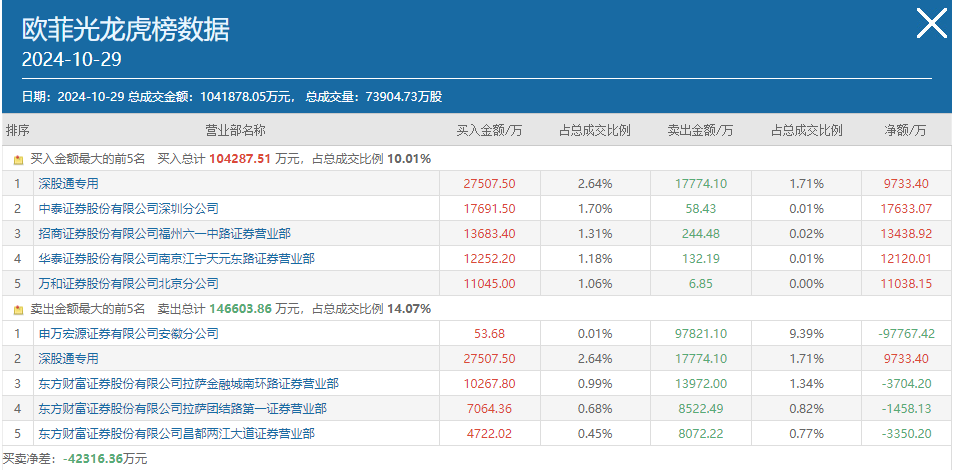Click the 营业部名称 column header
This screenshot has width=953, height=470.
(235, 130)
